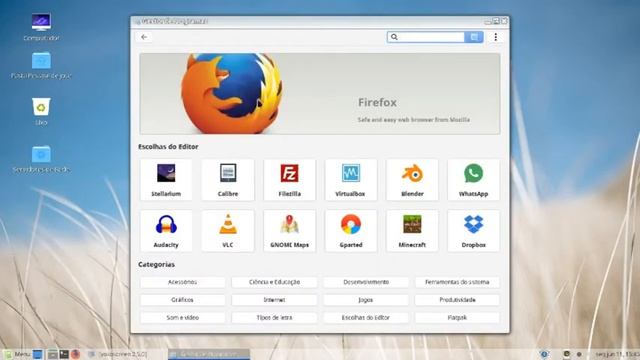Open the Blender app tile

[412, 180]
